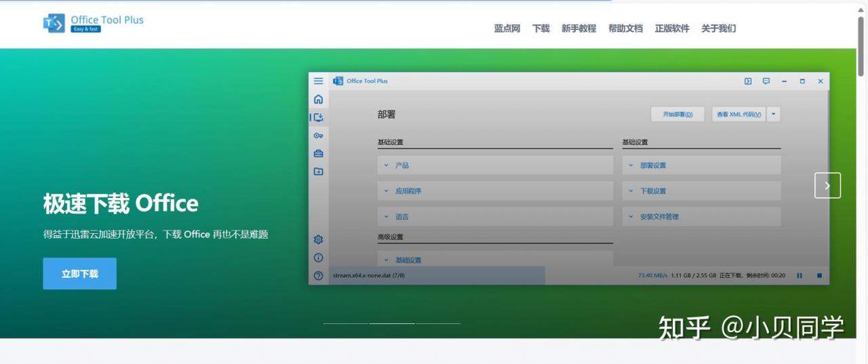The width and height of the screenshot is (868, 364).
Task: Click the 开始部署 button
Action: (x=677, y=114)
